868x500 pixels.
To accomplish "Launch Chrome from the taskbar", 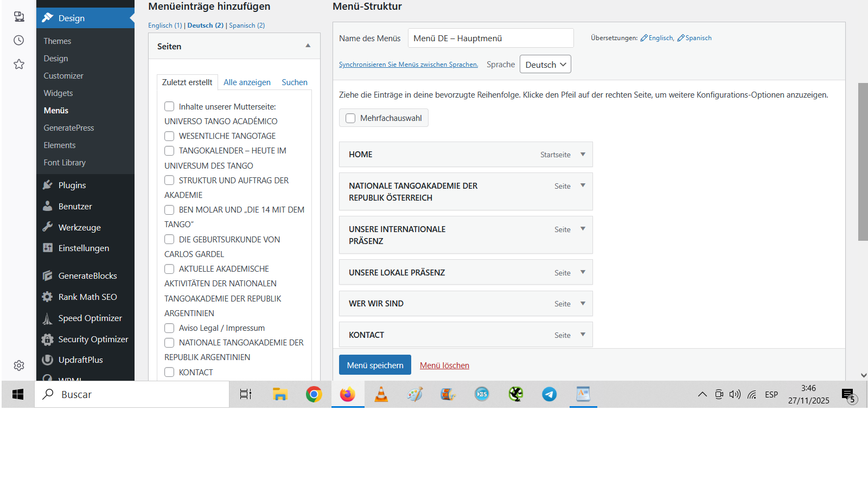I will coord(314,394).
